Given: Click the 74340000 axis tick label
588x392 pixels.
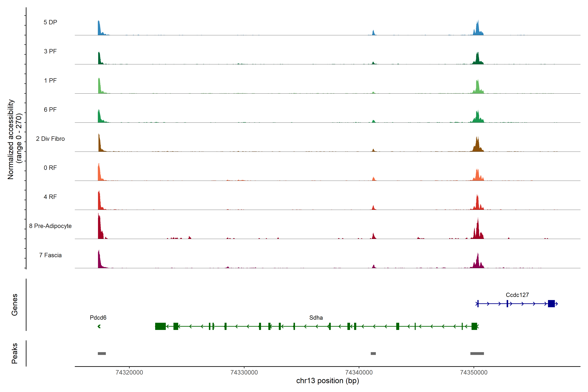Looking at the screenshot, I should (x=359, y=372).
